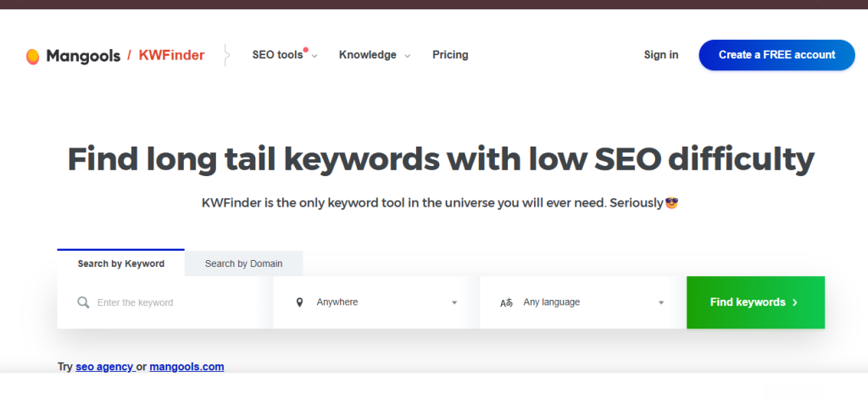Switch to Search by Keyword tab

120,263
